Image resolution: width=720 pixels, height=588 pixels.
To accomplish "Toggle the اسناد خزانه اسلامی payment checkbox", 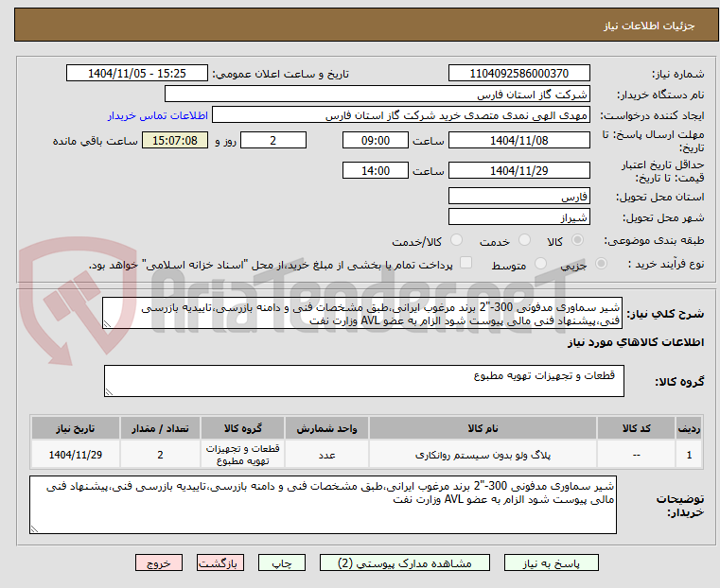I will pyautogui.click(x=466, y=263).
